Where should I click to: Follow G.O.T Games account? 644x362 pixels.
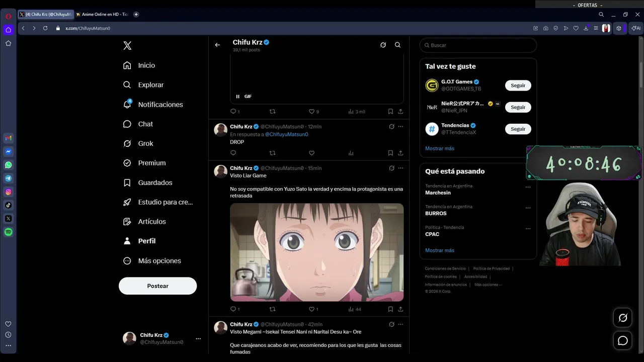point(518,85)
